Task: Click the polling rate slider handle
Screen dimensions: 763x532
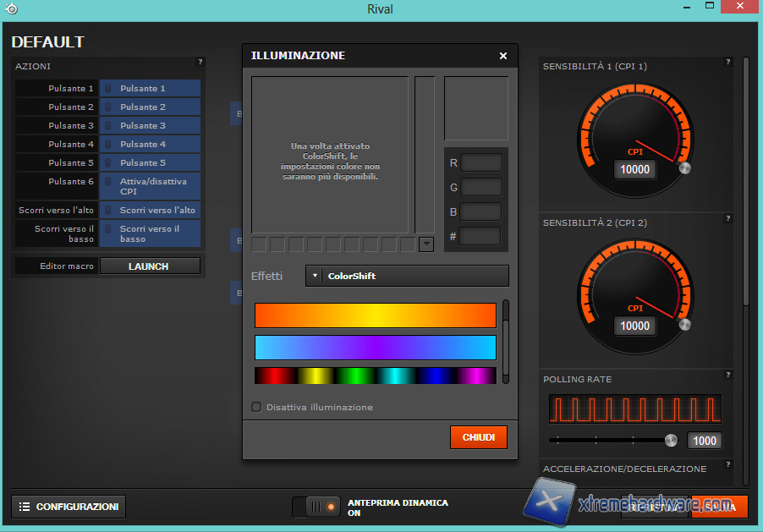Action: (x=671, y=440)
